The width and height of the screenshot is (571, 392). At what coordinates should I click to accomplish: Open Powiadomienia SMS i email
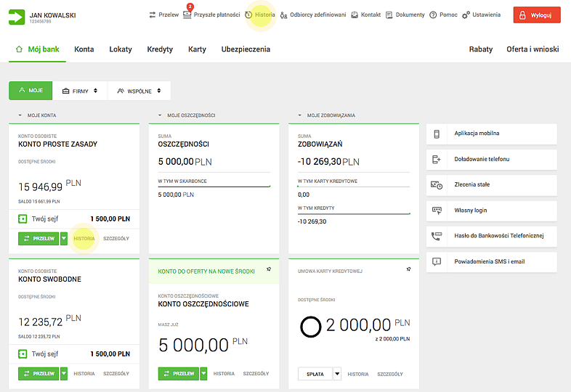492,262
